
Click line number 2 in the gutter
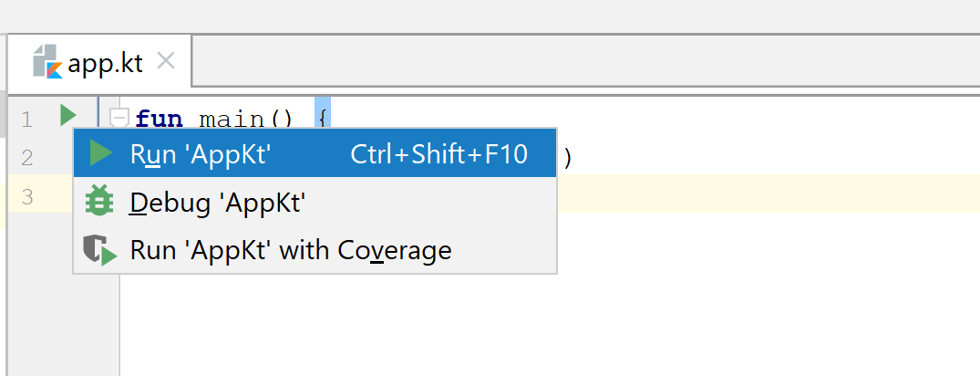pos(26,158)
